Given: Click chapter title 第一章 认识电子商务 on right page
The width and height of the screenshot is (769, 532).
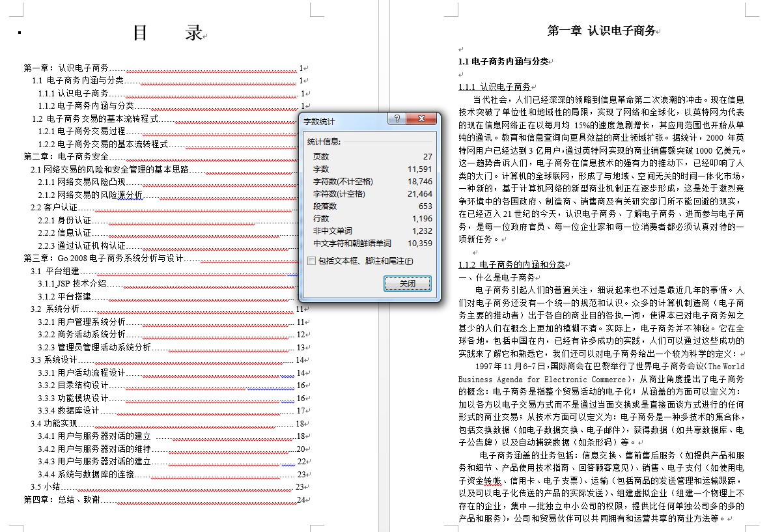Looking at the screenshot, I should [x=602, y=31].
